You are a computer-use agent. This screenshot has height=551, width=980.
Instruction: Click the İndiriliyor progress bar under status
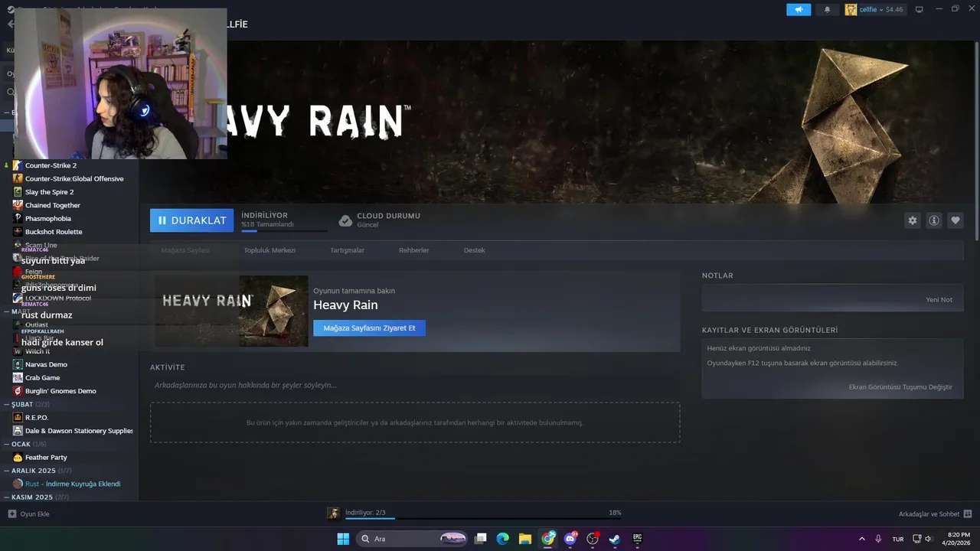pyautogui.click(x=284, y=230)
